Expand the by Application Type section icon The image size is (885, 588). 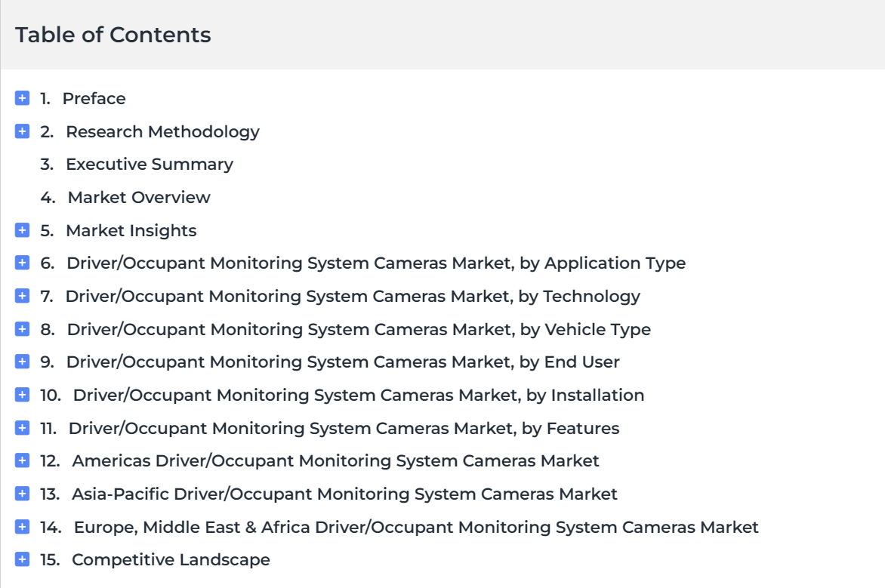22,263
